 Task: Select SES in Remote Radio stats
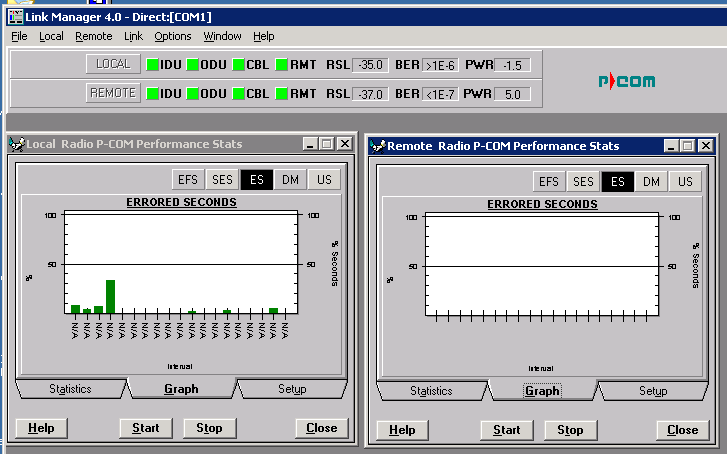pyautogui.click(x=583, y=182)
